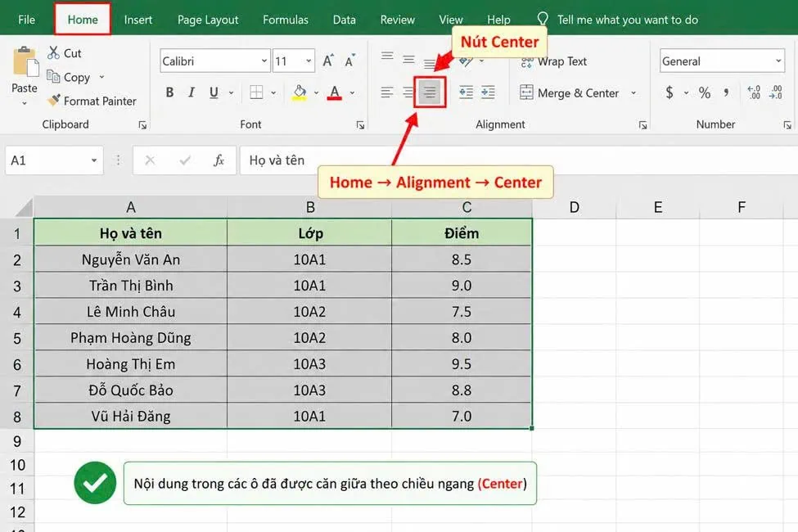Switch to the Data tab
The height and width of the screenshot is (532, 798).
pyautogui.click(x=344, y=20)
